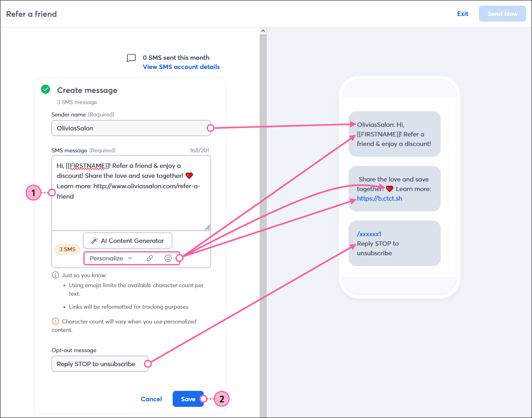The height and width of the screenshot is (418, 532).
Task: Click the orange character count warning icon
Action: [x=55, y=321]
